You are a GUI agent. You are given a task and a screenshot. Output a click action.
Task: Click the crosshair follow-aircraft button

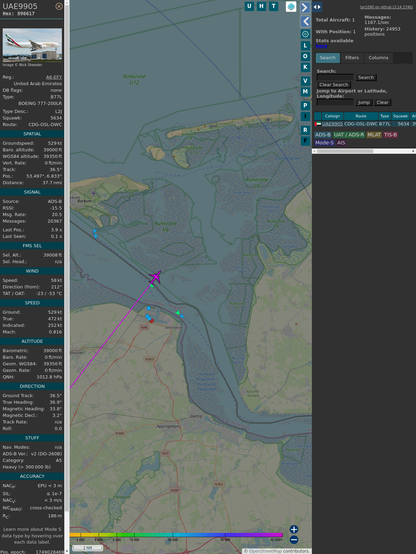(x=305, y=34)
